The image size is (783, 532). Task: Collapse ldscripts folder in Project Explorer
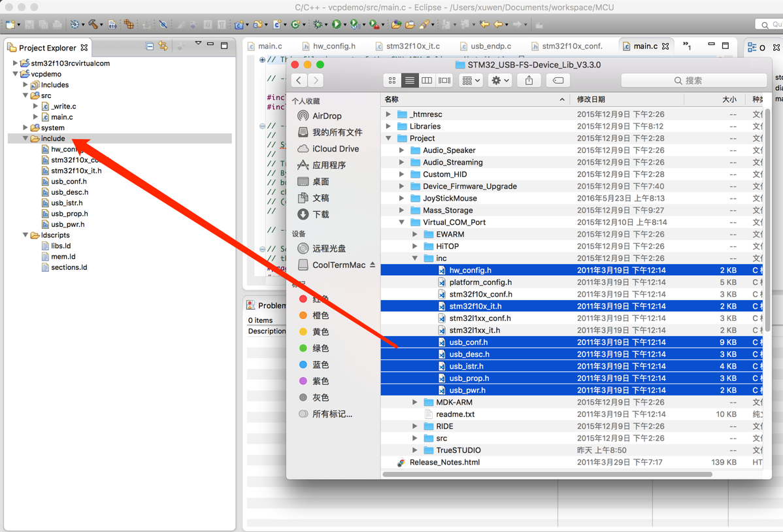pos(25,235)
